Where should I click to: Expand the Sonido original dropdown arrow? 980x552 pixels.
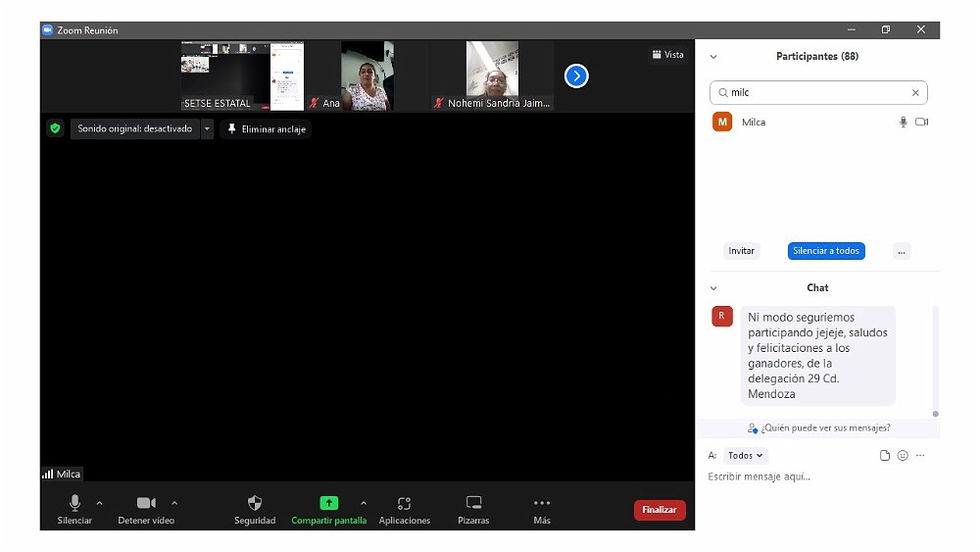pyautogui.click(x=207, y=128)
